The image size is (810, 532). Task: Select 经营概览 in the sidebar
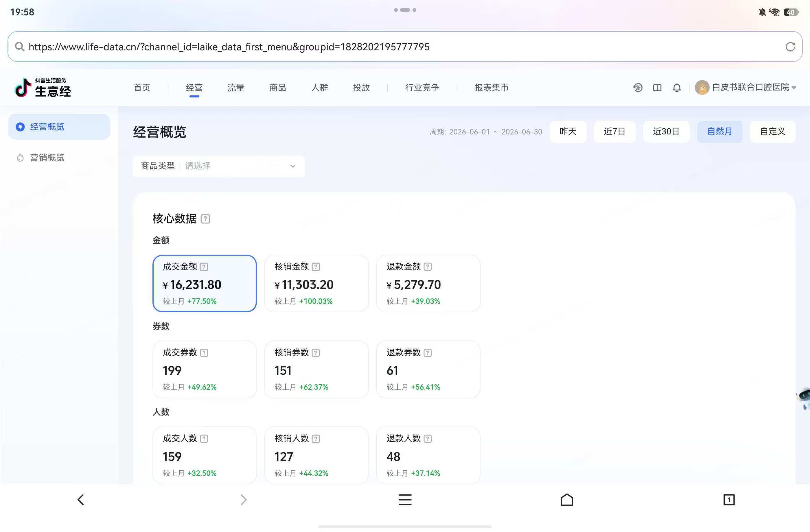tap(59, 127)
